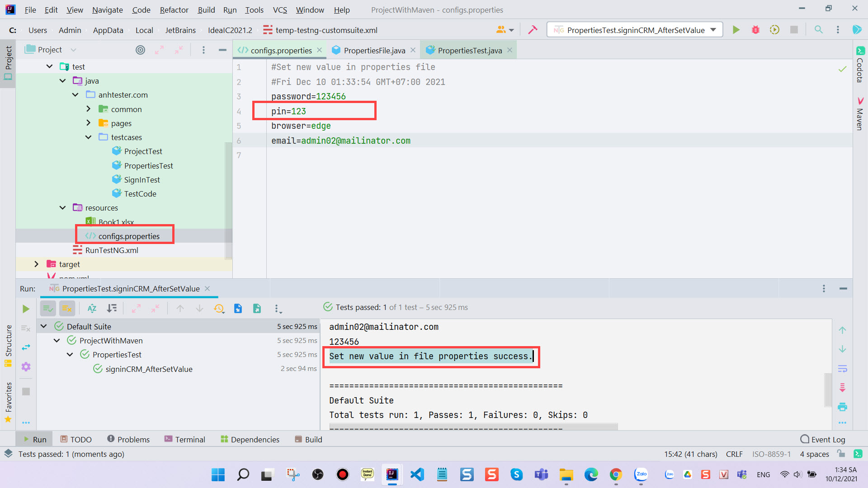This screenshot has height=488, width=868.
Task: Click the console horizontal scrollbar
Action: click(473, 426)
